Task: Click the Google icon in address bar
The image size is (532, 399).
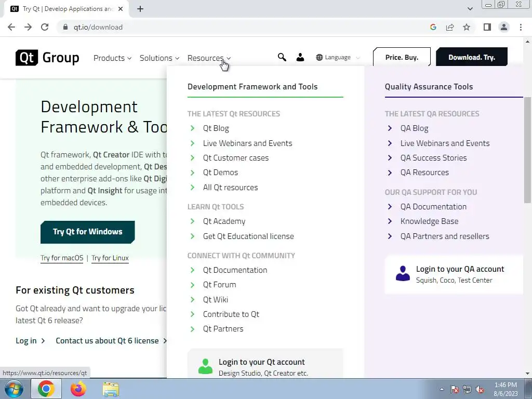Action: point(433,27)
